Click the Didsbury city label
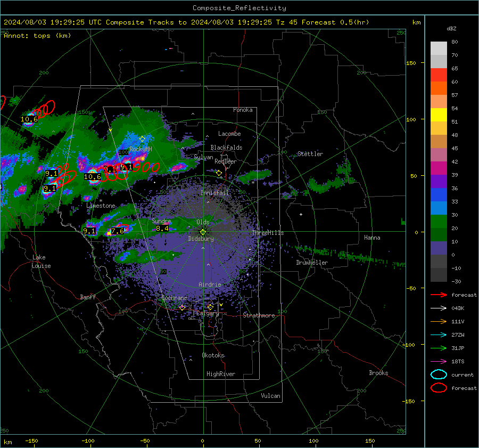Screen dimensions: 479x448 click(201, 239)
